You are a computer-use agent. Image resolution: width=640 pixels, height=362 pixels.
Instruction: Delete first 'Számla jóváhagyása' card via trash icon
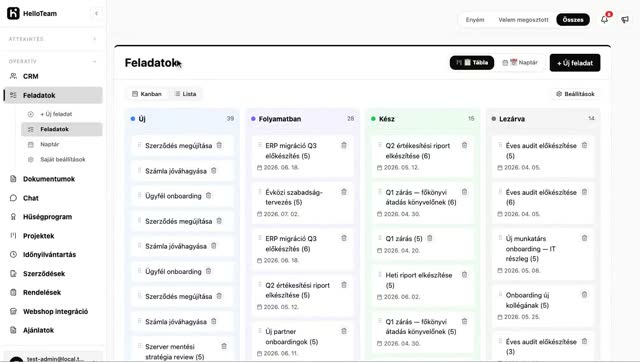click(213, 171)
